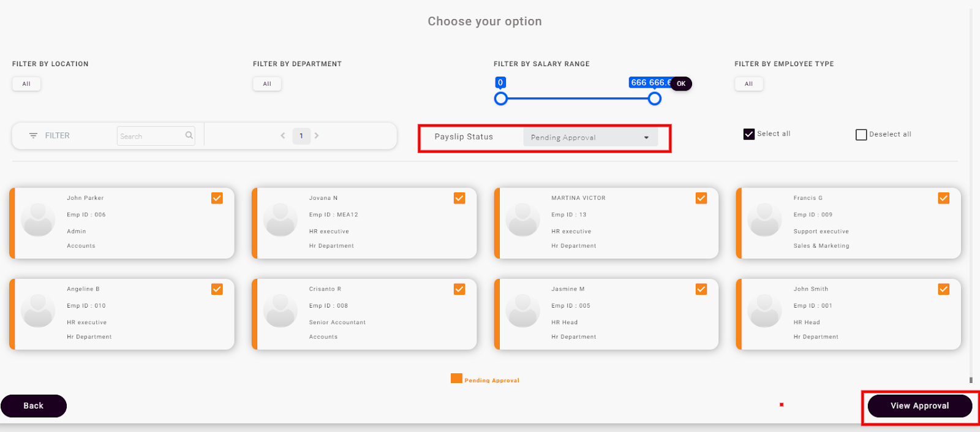Screen dimensions: 980x432
Task: Uncheck Crisanto R's card checkbox
Action: click(x=459, y=289)
